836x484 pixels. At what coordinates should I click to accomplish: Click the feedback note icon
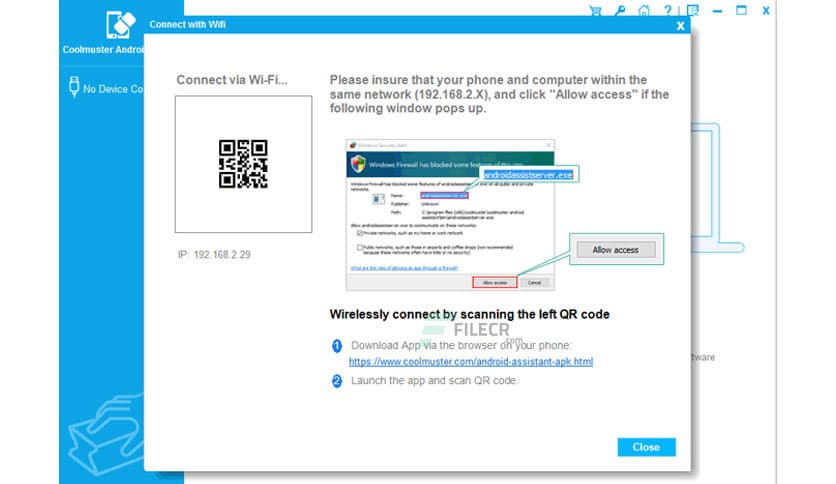coord(693,11)
